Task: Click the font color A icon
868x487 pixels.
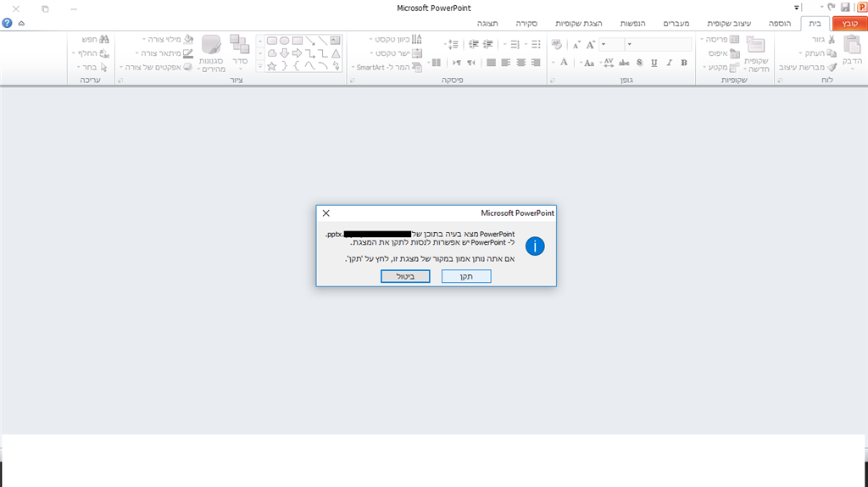Action: coord(564,63)
